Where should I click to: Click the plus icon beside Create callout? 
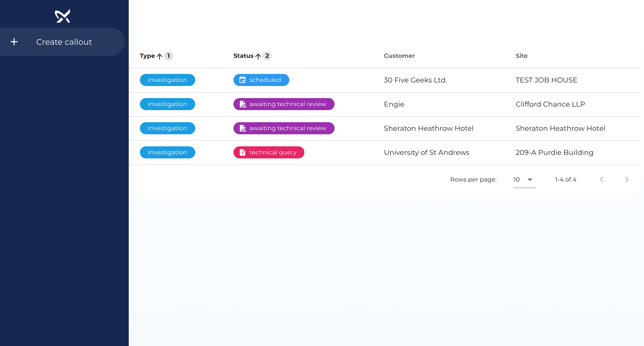pos(14,42)
